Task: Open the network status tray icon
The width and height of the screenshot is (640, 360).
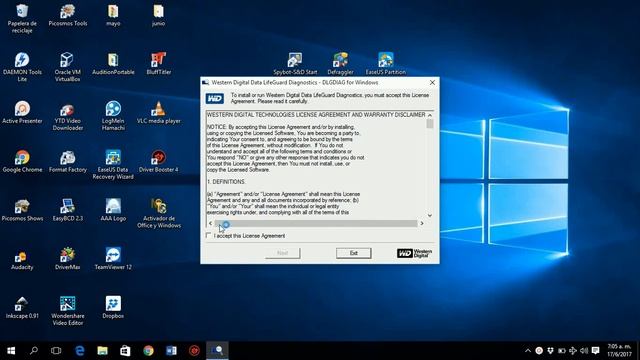Action: point(573,351)
